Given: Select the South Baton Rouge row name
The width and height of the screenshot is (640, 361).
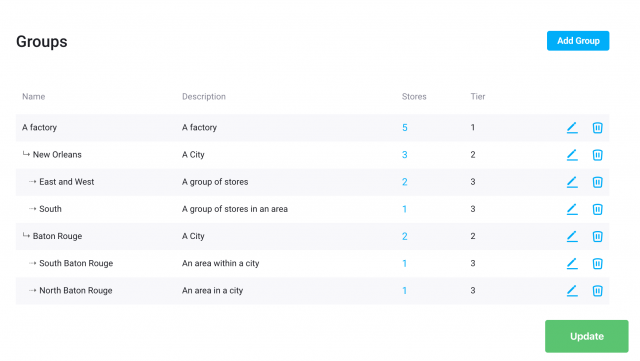Looking at the screenshot, I should click(x=76, y=263).
